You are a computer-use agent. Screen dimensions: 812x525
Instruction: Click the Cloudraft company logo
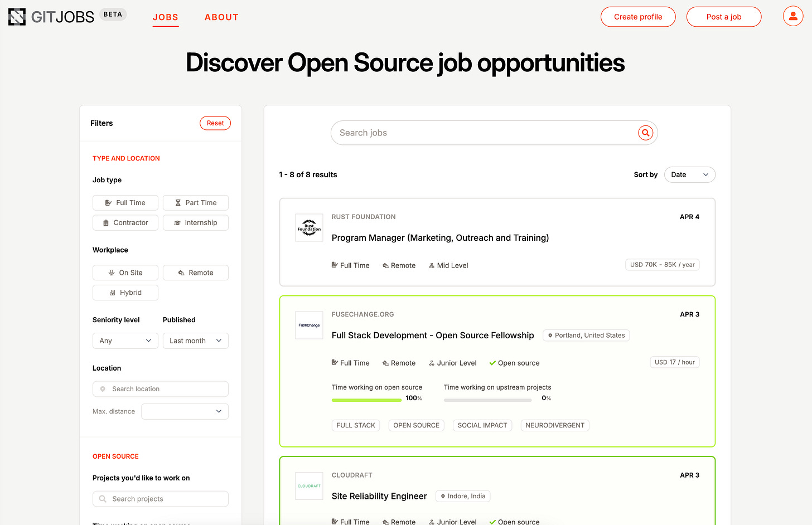pyautogui.click(x=309, y=486)
